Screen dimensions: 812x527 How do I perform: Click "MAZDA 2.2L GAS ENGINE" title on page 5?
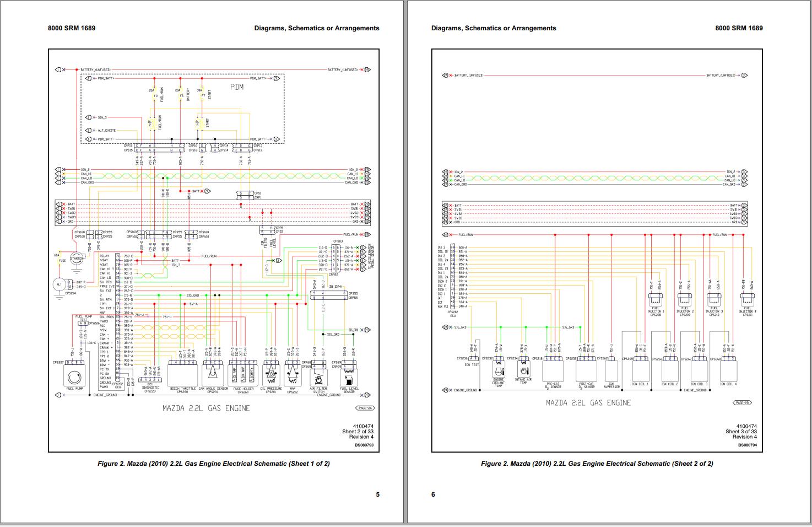206,408
